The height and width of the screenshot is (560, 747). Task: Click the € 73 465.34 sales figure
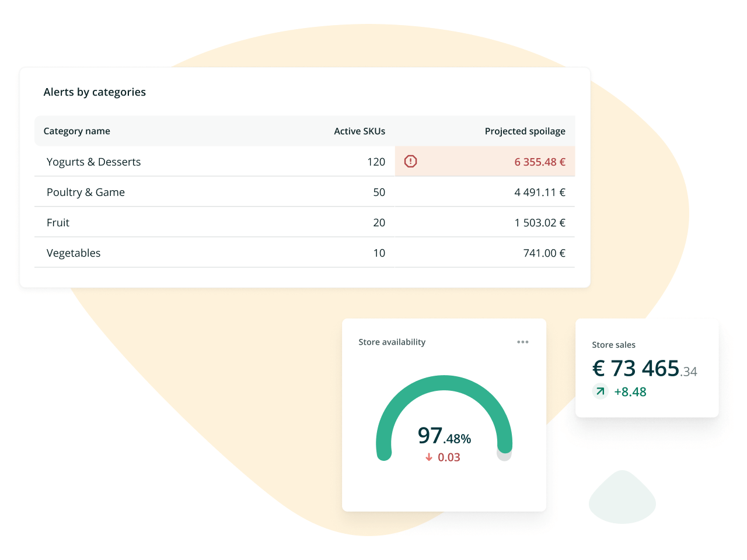644,369
